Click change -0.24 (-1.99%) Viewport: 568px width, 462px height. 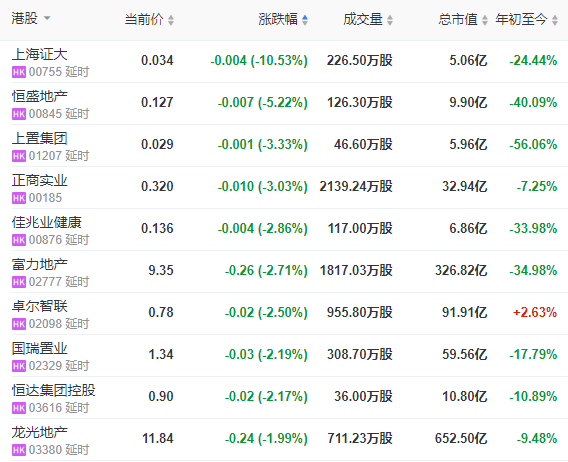tap(266, 438)
